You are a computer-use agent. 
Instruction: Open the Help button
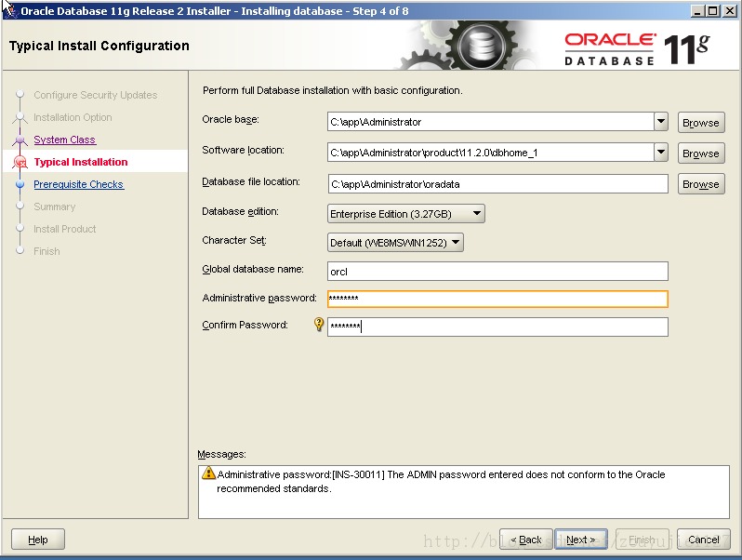coord(38,540)
